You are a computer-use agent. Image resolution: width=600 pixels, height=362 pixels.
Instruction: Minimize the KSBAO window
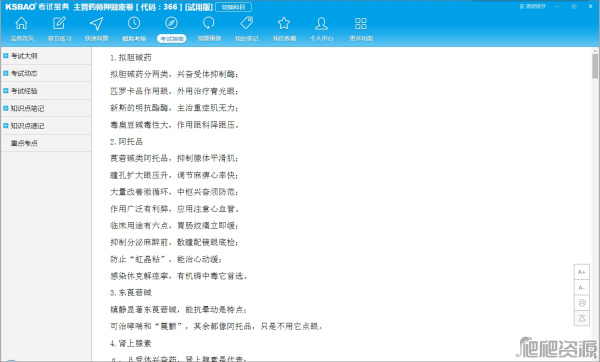(557, 7)
